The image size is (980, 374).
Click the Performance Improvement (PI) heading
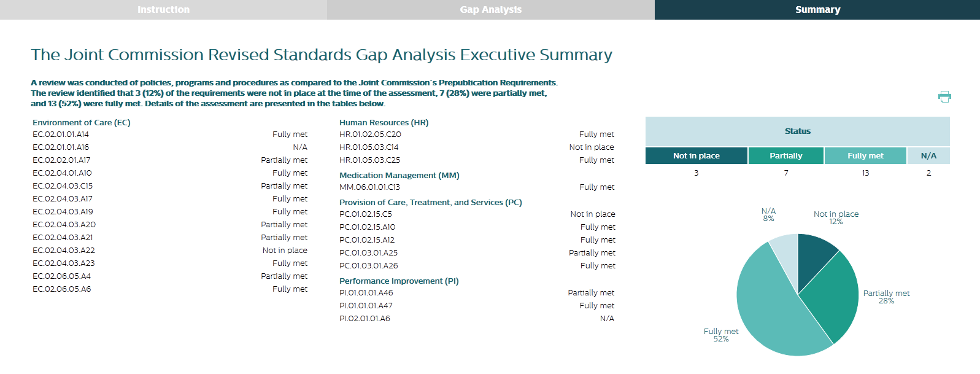(x=399, y=281)
